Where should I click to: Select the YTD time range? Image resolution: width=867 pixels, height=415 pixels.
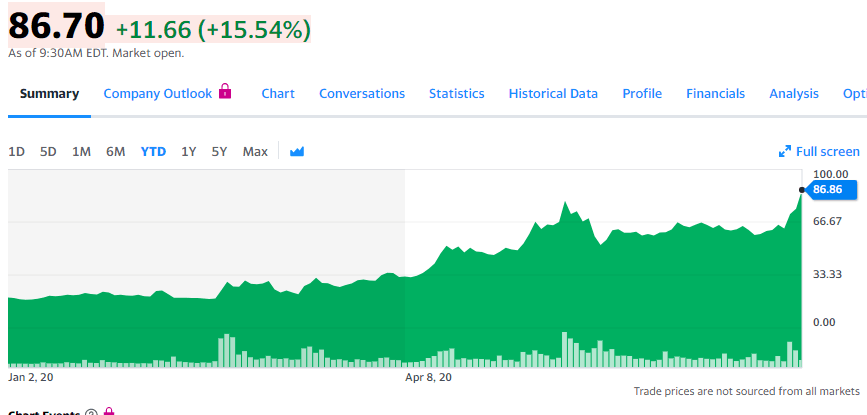click(x=153, y=152)
